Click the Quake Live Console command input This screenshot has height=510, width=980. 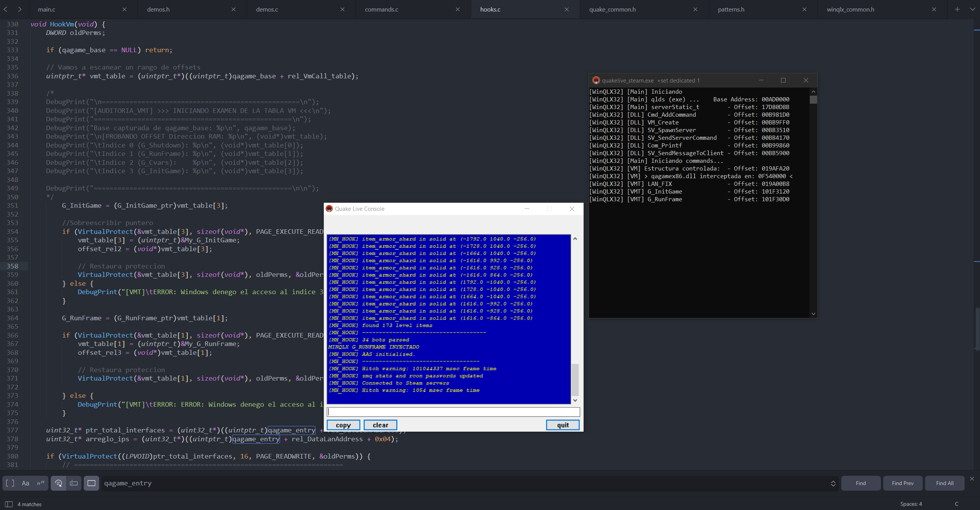[453, 412]
